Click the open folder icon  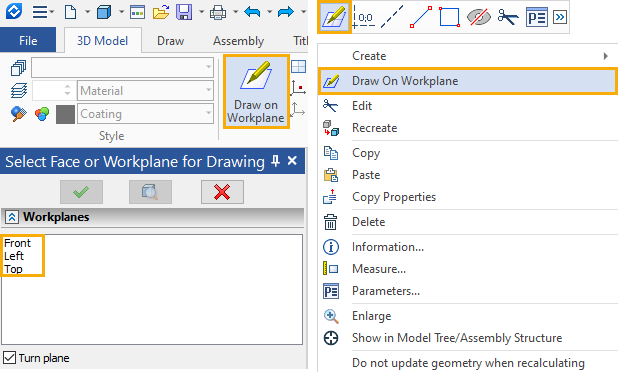[x=161, y=12]
